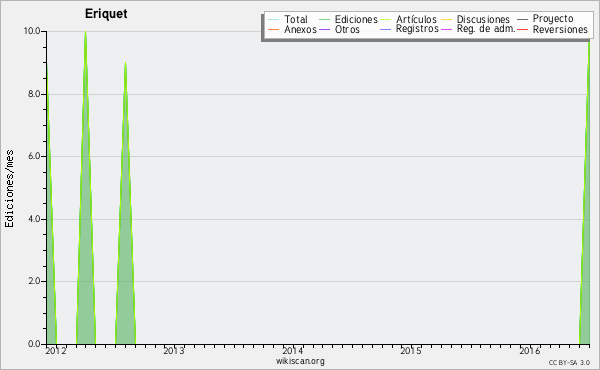Click the 2015 x-axis label
The width and height of the screenshot is (600, 370).
(411, 350)
